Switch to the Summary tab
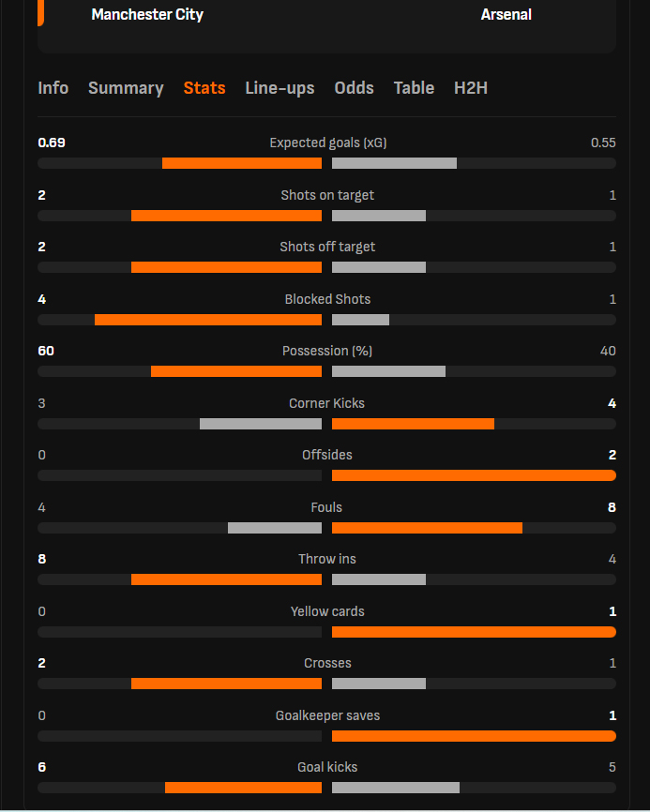This screenshot has width=650, height=812. pos(126,88)
